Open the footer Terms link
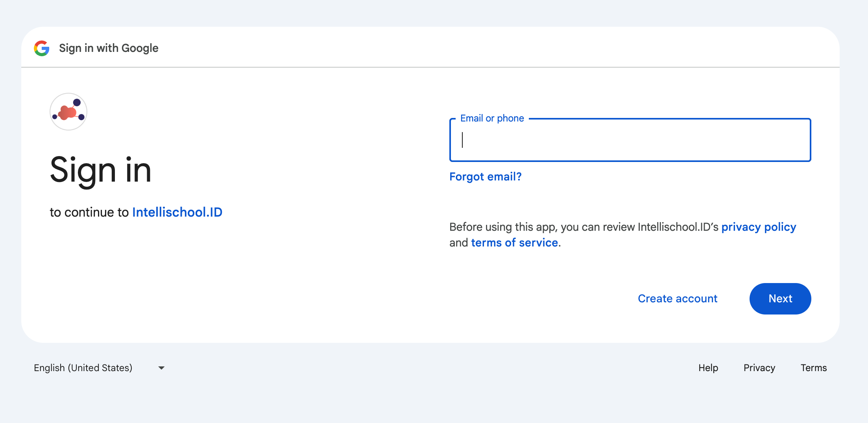The image size is (868, 423). click(x=813, y=368)
